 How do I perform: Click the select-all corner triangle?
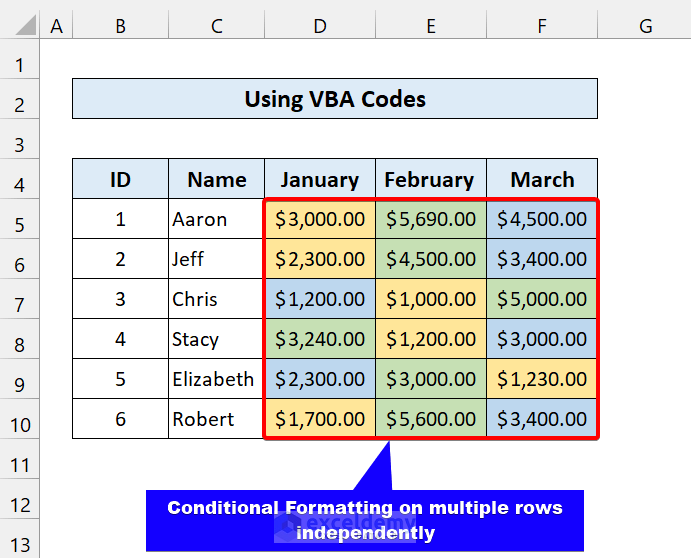click(20, 27)
